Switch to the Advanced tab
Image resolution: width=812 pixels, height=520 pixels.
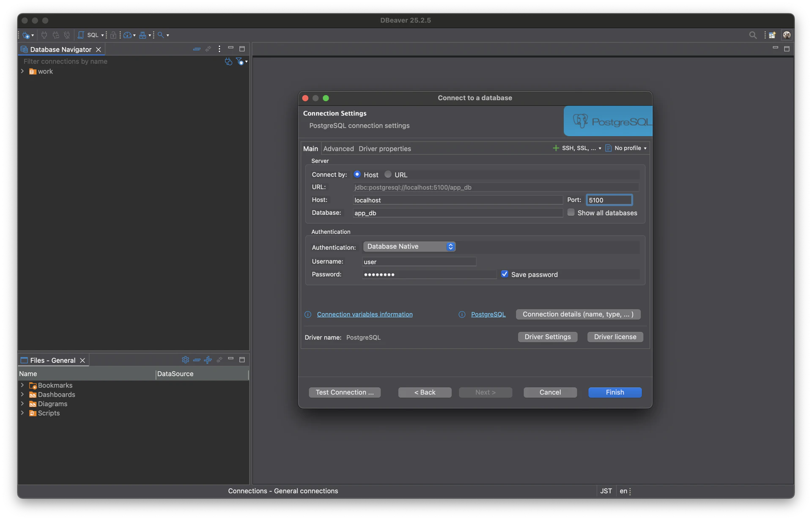[x=338, y=149]
